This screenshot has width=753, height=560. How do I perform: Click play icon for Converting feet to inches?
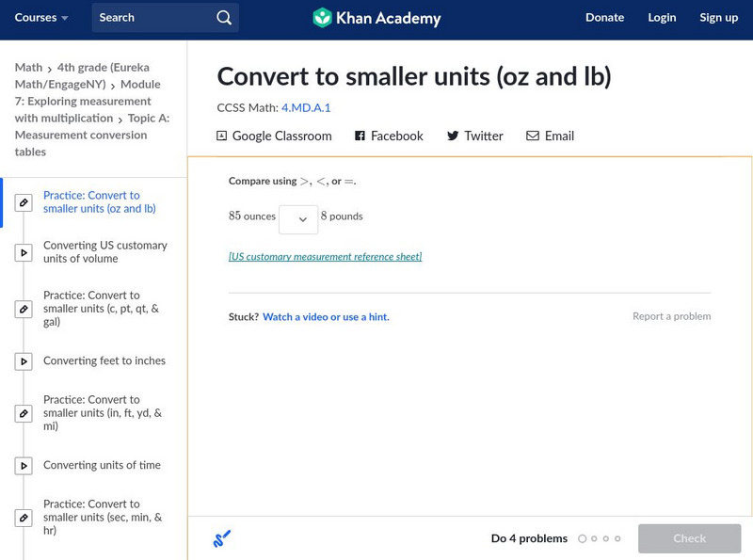click(24, 361)
